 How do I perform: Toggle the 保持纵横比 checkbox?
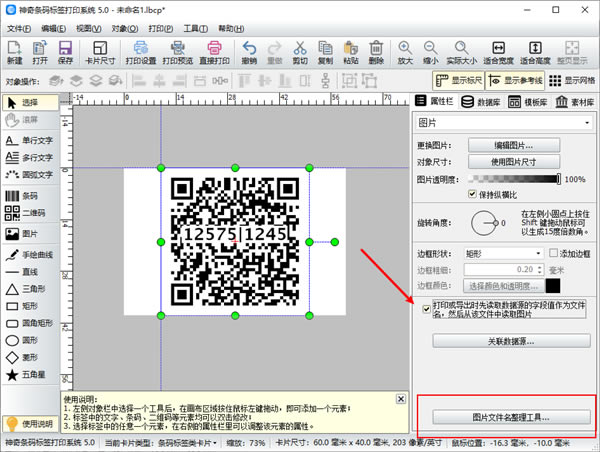click(x=472, y=194)
